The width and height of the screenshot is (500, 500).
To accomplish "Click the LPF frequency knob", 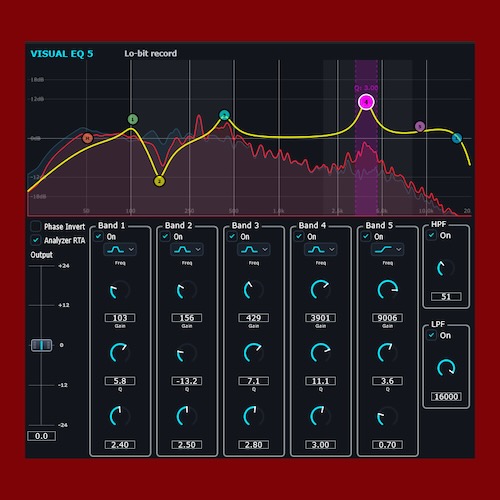I will 446,368.
